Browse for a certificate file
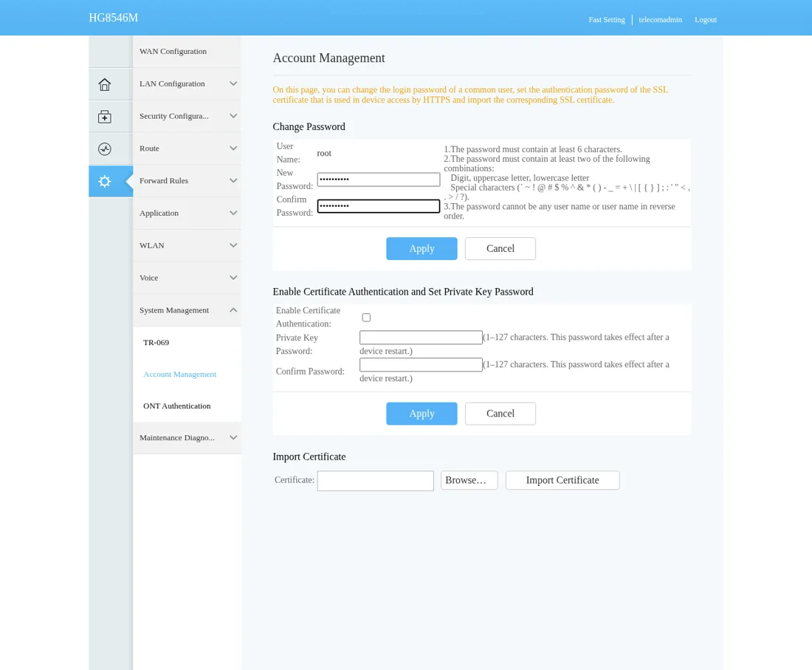 [x=469, y=480]
